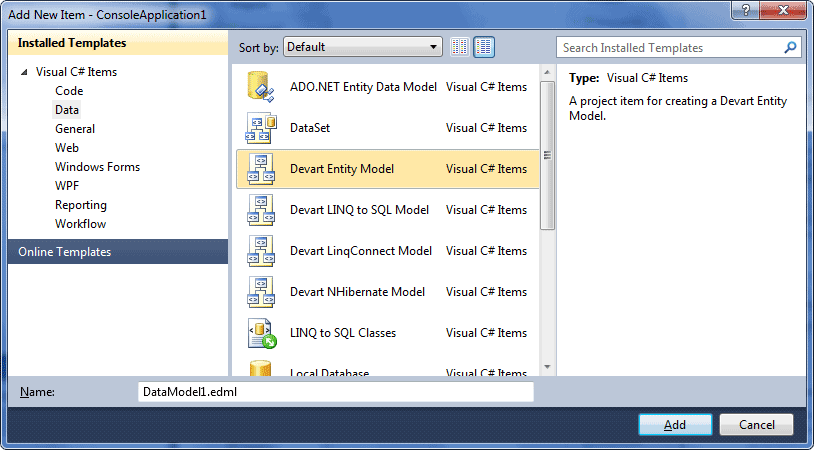Viewport: 814px width, 450px height.
Task: Select ADO.NET Entity Data Model text
Action: pyautogui.click(x=363, y=87)
